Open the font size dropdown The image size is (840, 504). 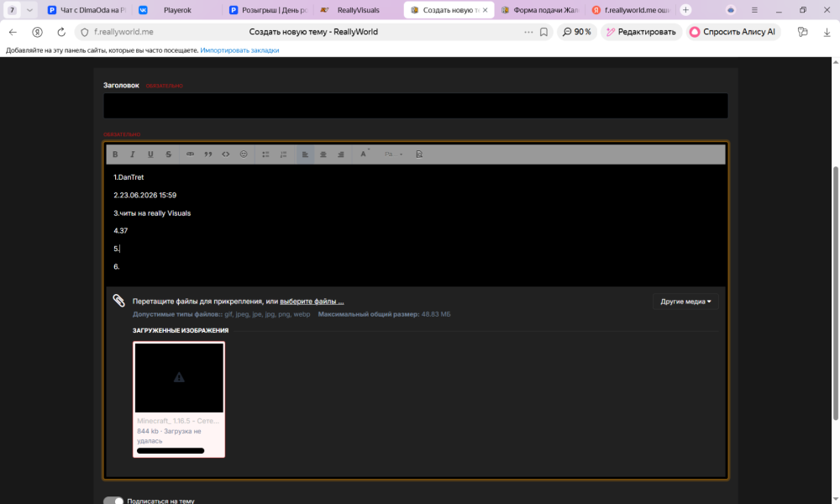click(393, 155)
